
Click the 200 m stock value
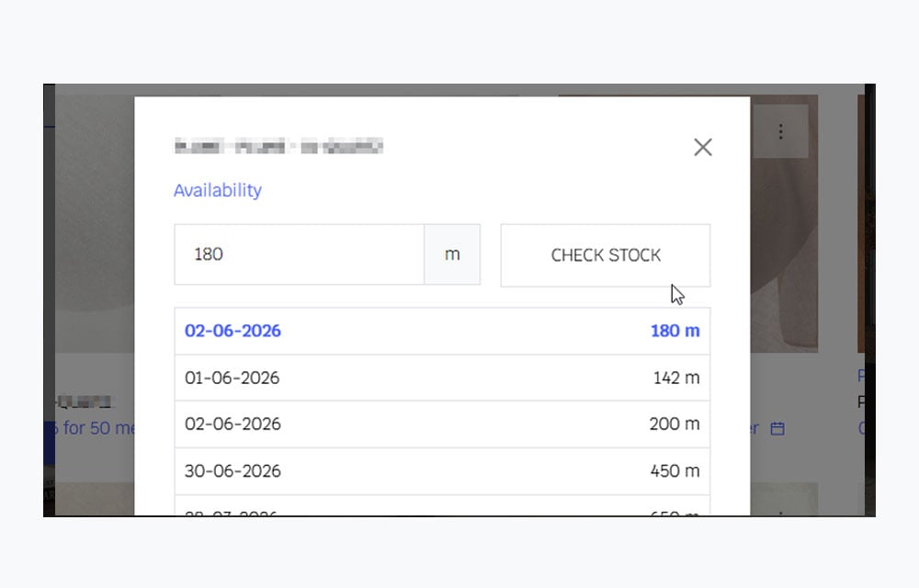pos(675,424)
